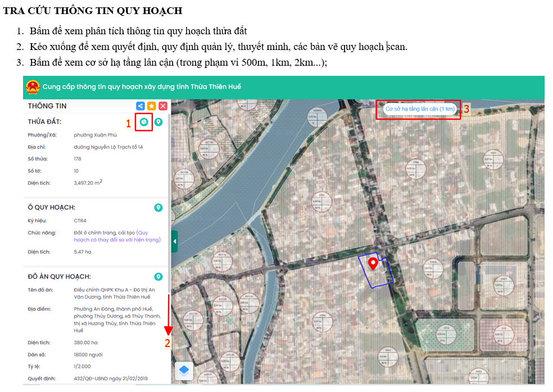Click 'Cơ sở hạ tầng lân cận (1 km)' button
Viewport: 553px width, 392px height.
(419, 109)
